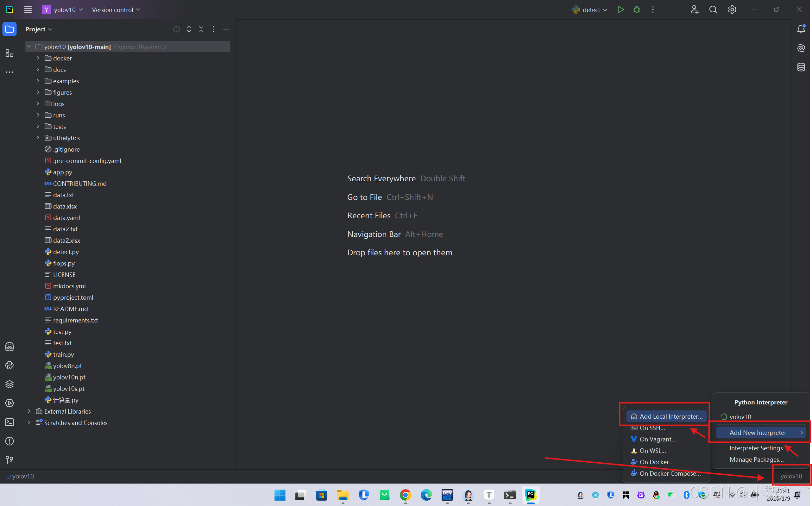Open Interpreter Settings
Screen dimensions: 812x506
757,448
